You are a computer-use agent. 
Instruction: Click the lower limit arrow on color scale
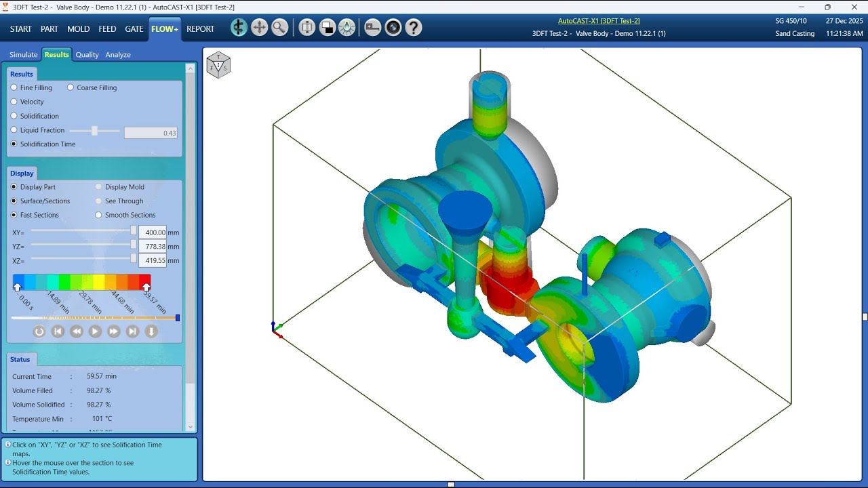[18, 287]
